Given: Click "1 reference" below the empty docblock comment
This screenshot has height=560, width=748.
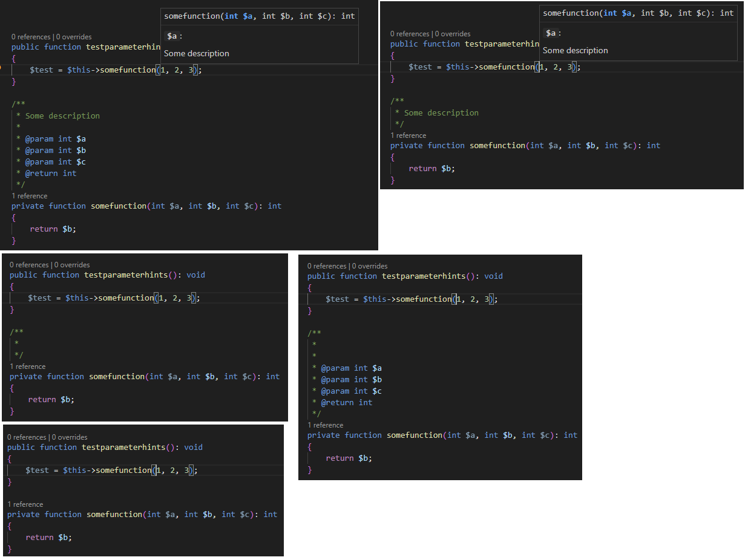Looking at the screenshot, I should 27,366.
